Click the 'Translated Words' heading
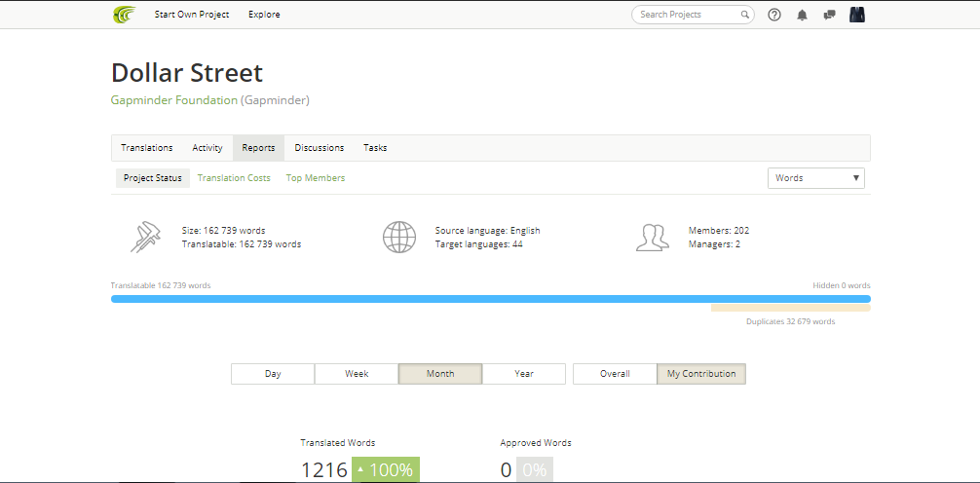Viewport: 980px width, 483px height. click(337, 443)
